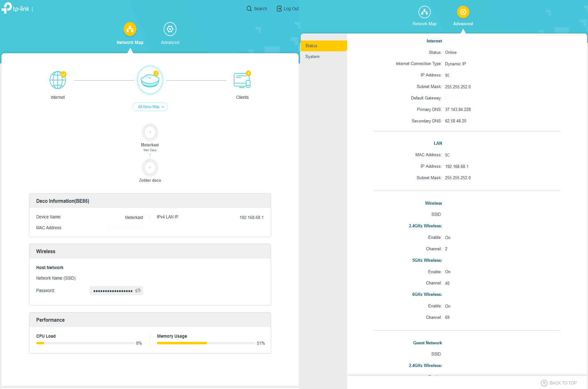Select the memory usage value 51%
Screen dimensions: 588x389
tap(261, 343)
